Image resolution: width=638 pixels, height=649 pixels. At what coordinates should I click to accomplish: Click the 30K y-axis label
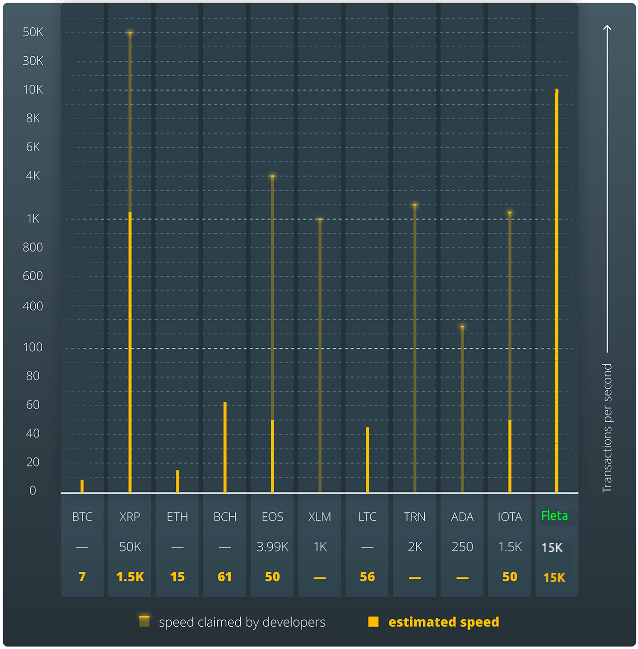coord(33,61)
